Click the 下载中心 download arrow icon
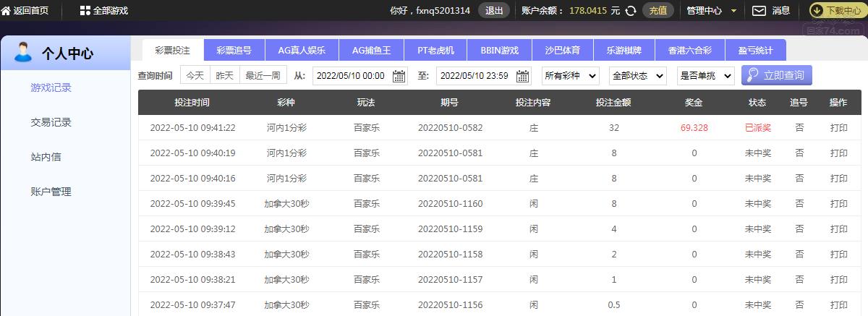868x316 pixels. coord(817,11)
